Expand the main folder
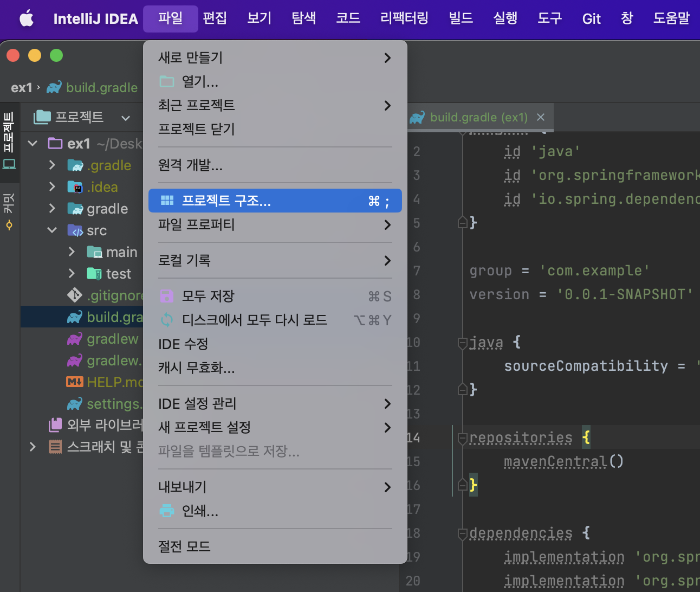Viewport: 700px width, 592px height. 72,252
